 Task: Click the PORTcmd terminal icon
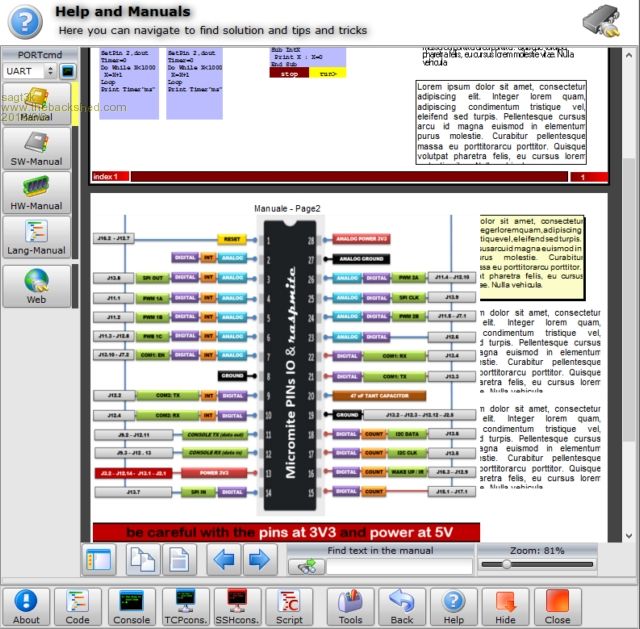(x=68, y=72)
